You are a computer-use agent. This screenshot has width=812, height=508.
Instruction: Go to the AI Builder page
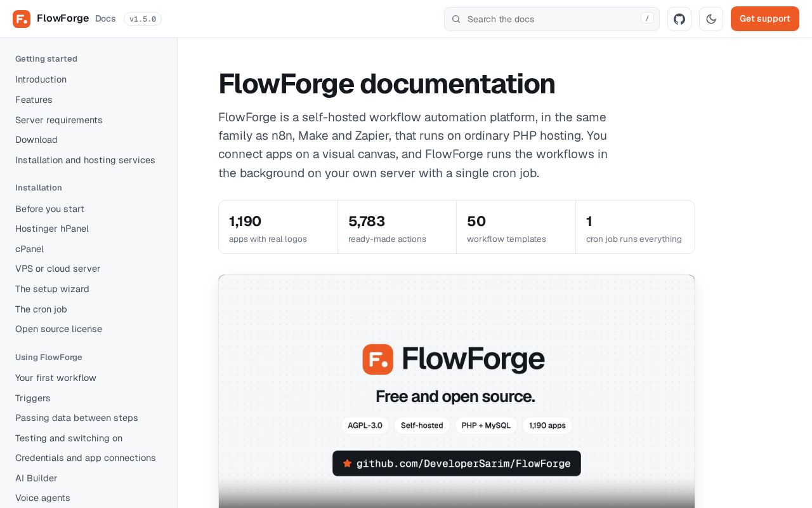(36, 478)
